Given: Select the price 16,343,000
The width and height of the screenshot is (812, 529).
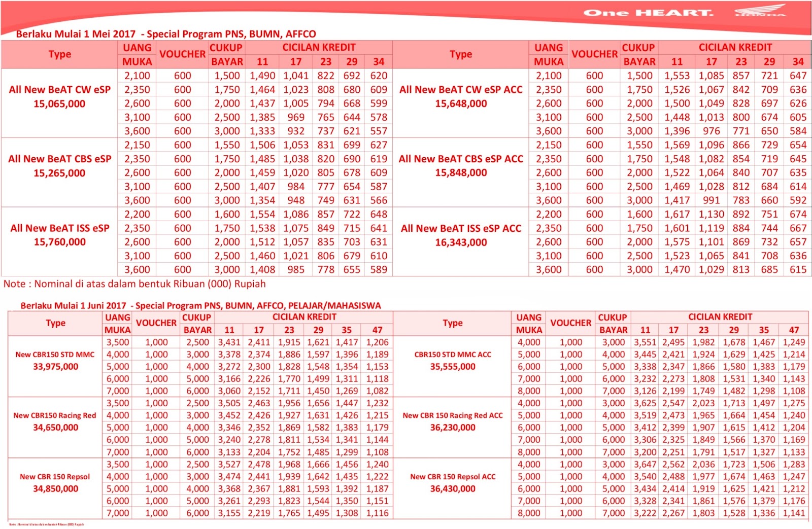Looking at the screenshot, I should click(461, 242).
